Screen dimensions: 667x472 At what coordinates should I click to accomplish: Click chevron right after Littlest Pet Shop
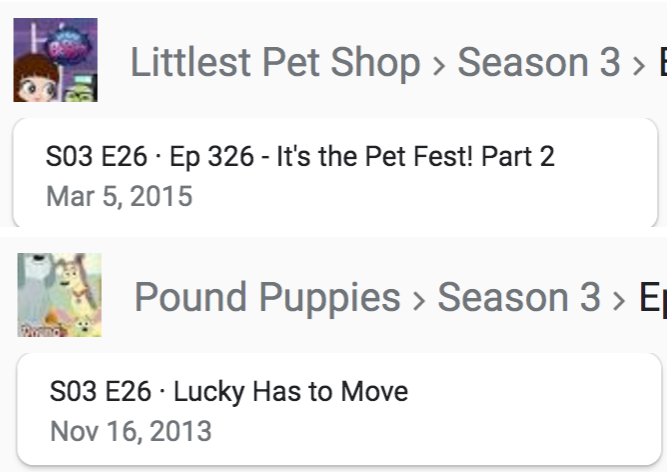(x=439, y=65)
